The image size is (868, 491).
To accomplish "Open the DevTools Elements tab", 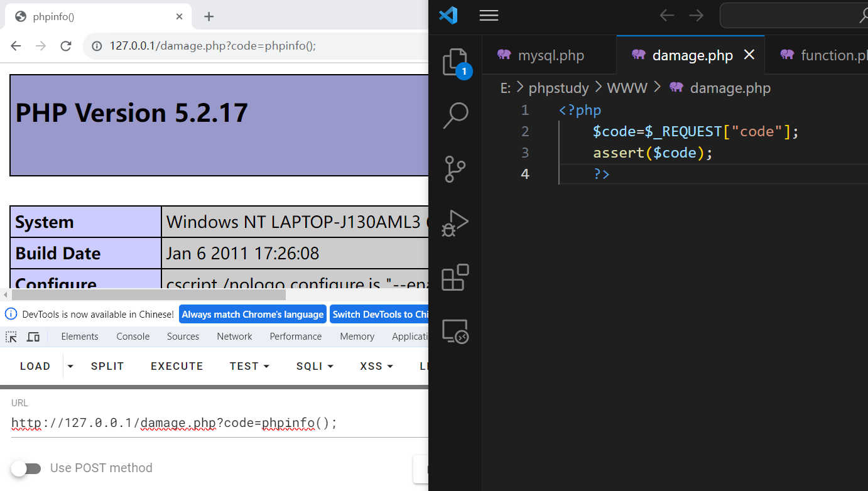I will point(80,337).
